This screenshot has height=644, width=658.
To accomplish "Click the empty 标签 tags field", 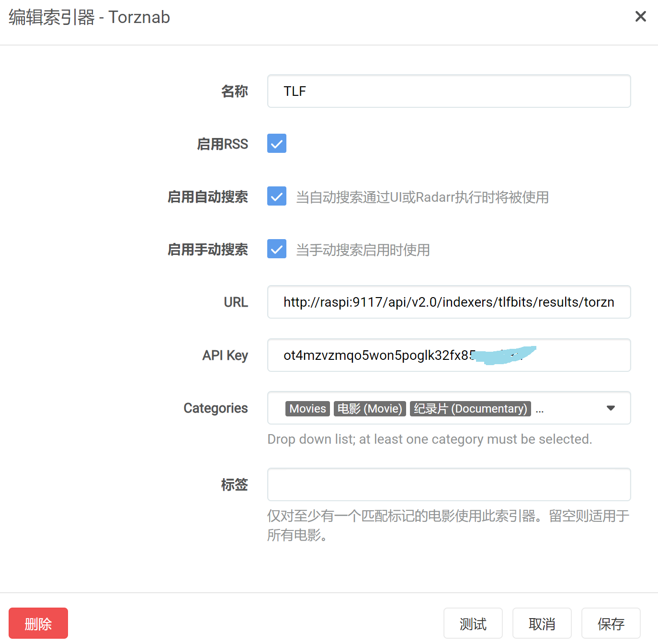I will tap(449, 484).
